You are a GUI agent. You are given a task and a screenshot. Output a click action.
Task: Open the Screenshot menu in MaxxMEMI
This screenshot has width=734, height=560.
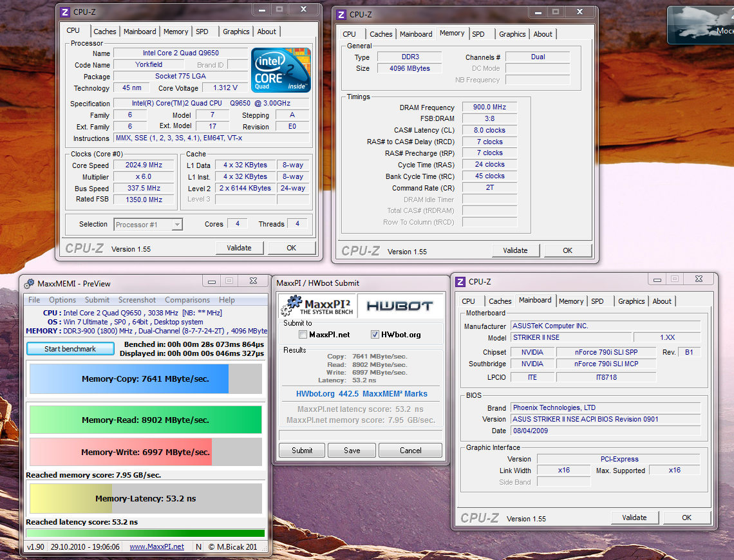click(x=136, y=300)
